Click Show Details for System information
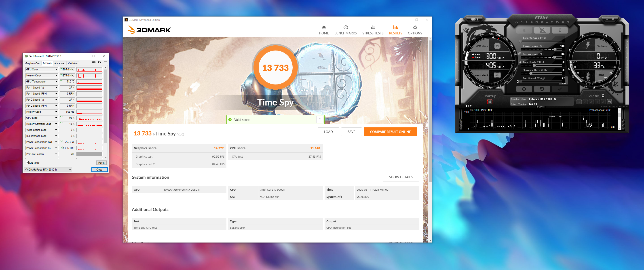The height and width of the screenshot is (270, 644). [401, 177]
